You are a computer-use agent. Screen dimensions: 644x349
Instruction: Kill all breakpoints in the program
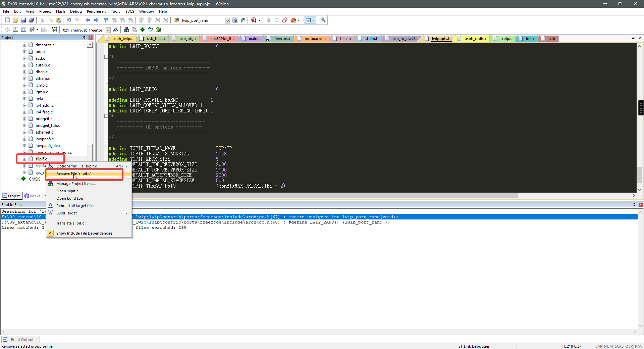pos(294,20)
